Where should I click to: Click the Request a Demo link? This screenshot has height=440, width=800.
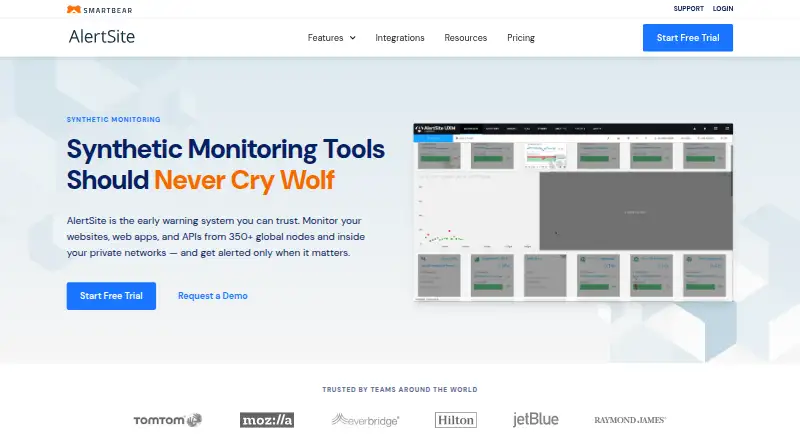tap(213, 296)
